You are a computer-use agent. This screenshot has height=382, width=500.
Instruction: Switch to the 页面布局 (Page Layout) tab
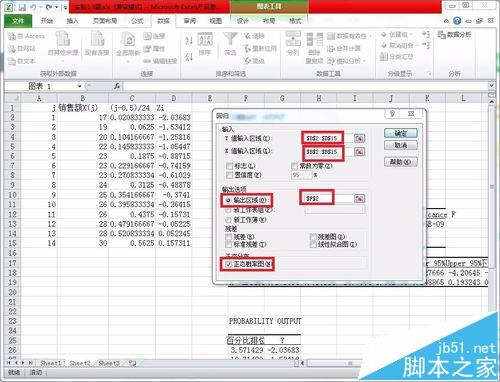coord(105,21)
